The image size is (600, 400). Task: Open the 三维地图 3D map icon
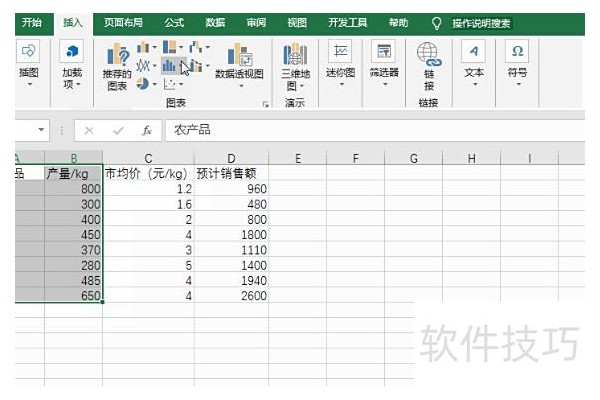(x=295, y=54)
